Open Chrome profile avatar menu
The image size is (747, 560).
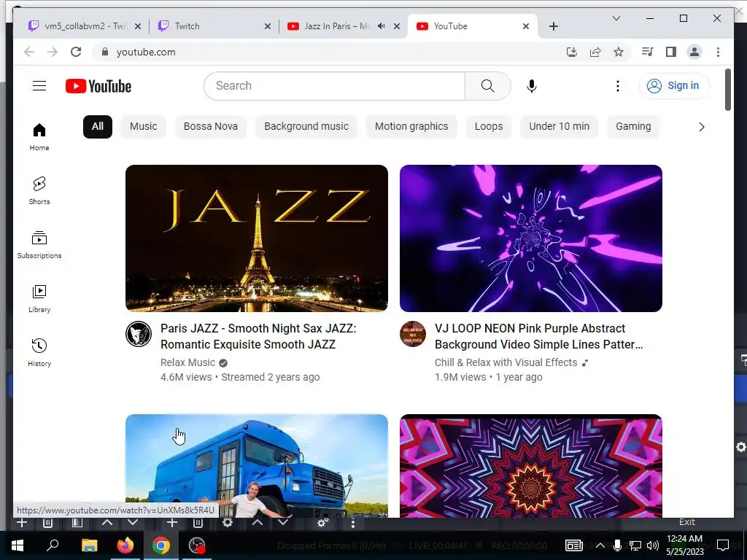point(694,52)
